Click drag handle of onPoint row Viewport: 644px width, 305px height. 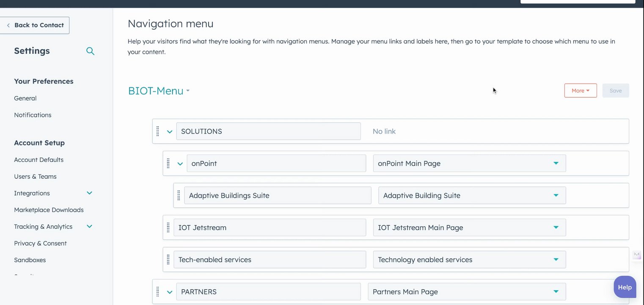click(x=168, y=164)
